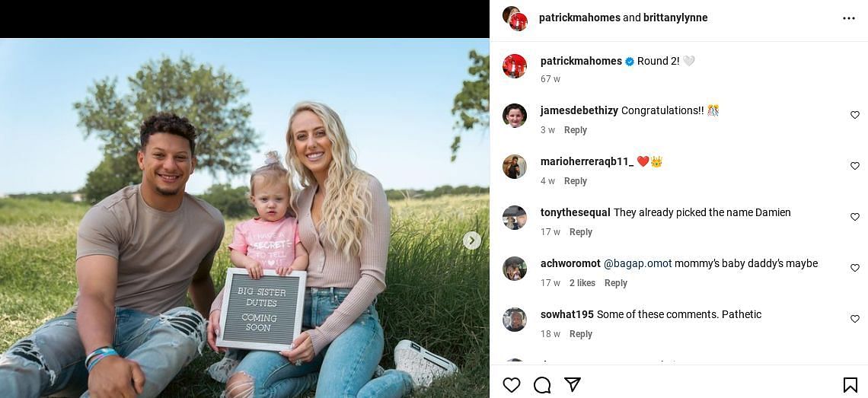This screenshot has width=868, height=398.
Task: Open the three-dots more options menu
Action: [x=849, y=18]
